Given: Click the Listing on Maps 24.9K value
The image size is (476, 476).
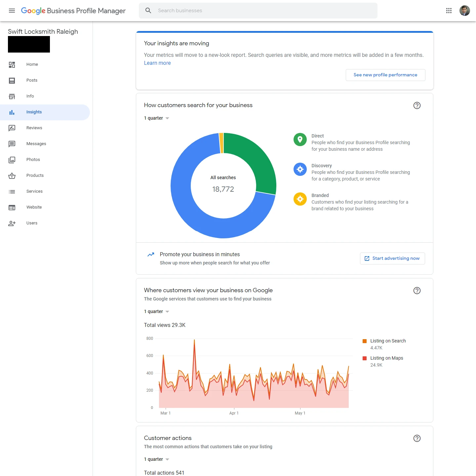Looking at the screenshot, I should point(376,365).
